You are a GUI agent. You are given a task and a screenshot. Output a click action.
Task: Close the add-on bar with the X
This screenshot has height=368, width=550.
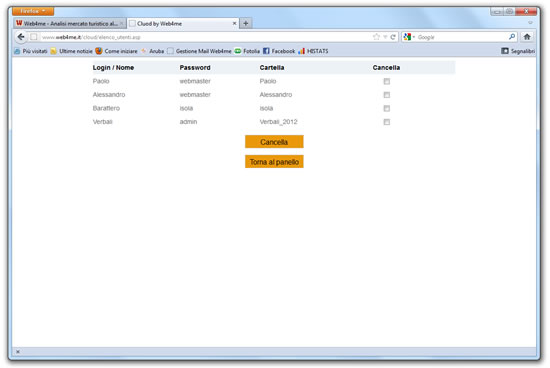click(x=18, y=352)
